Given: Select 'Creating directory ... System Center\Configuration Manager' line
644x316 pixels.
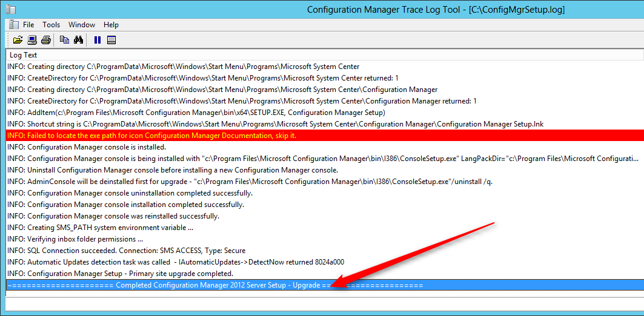Looking at the screenshot, I should point(325,90).
